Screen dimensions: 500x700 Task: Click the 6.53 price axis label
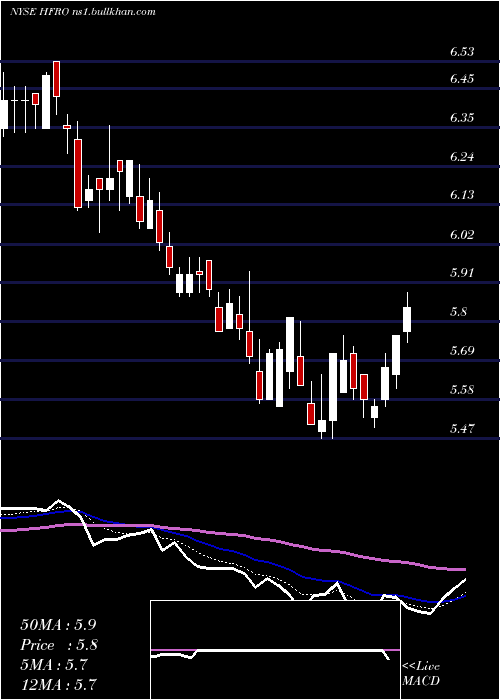pyautogui.click(x=462, y=52)
